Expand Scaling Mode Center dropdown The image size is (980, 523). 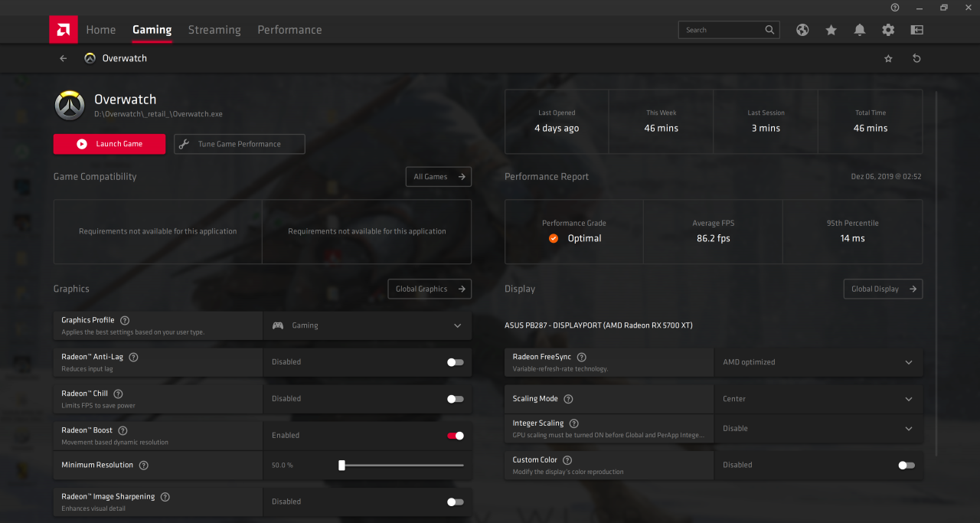[x=818, y=399]
